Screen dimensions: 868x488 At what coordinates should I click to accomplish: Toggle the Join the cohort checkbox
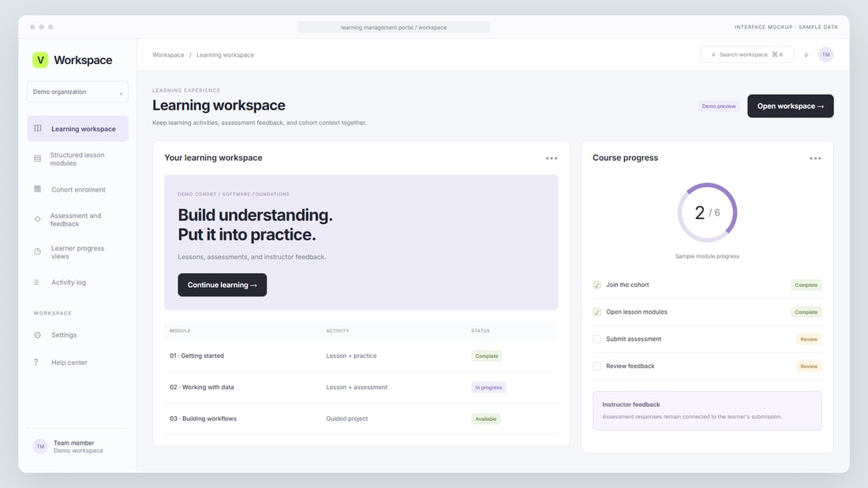(597, 285)
